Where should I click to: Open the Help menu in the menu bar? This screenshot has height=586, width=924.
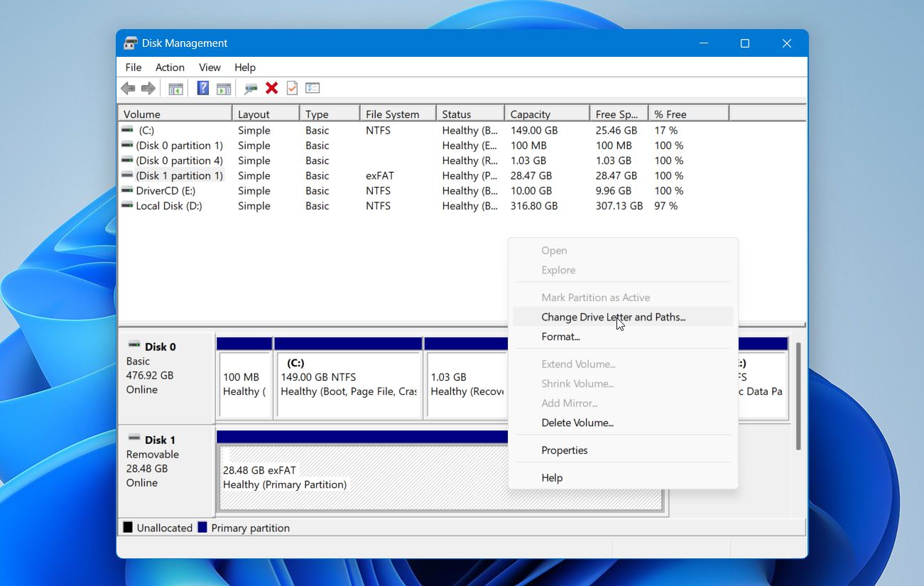[x=245, y=67]
